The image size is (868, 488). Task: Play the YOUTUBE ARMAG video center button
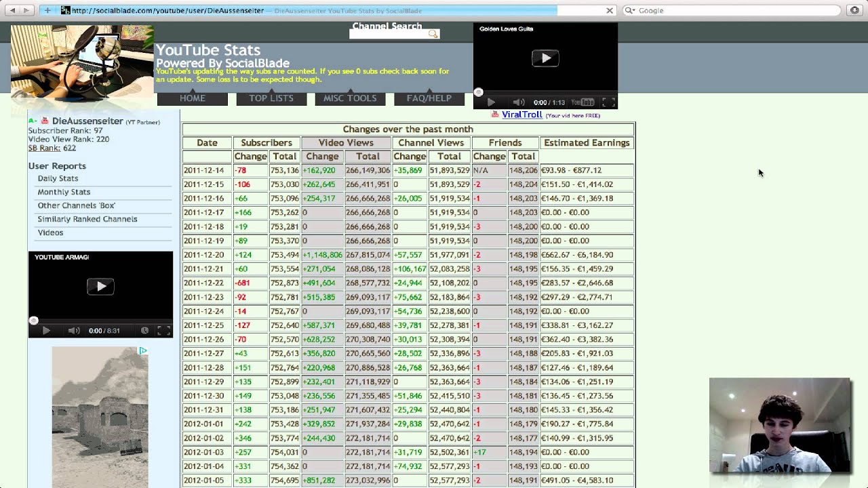click(100, 286)
